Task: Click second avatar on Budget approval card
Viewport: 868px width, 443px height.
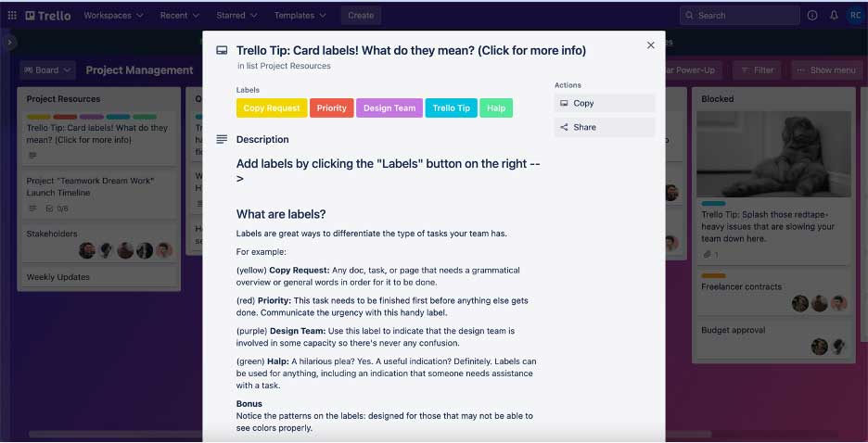Action: 838,347
